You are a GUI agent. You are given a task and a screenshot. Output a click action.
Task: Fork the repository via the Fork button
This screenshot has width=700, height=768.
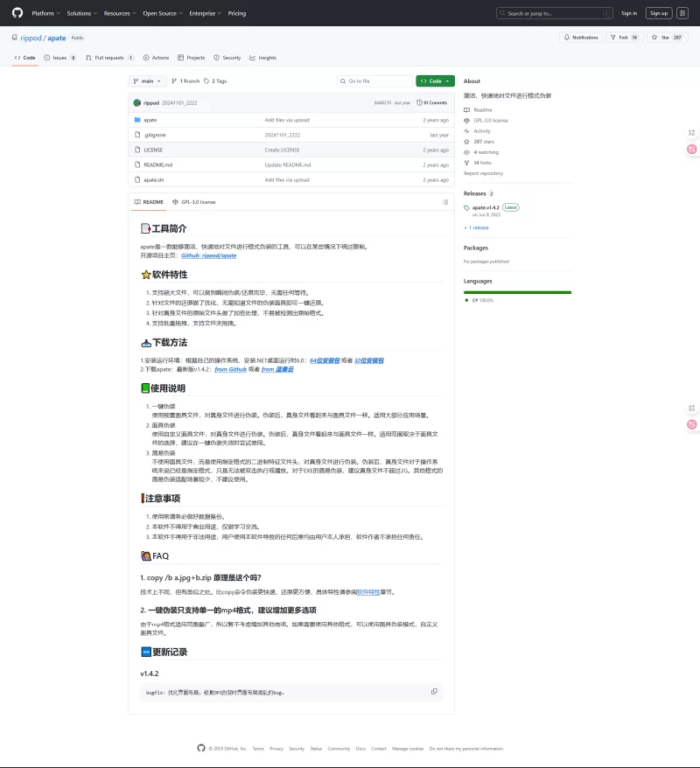point(624,38)
